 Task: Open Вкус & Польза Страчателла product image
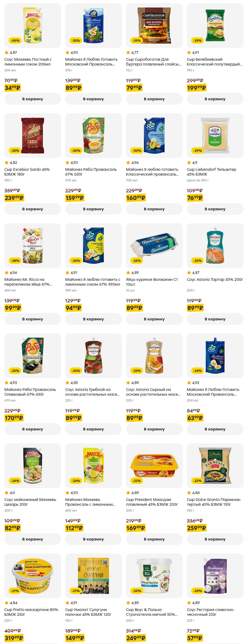tap(154, 575)
